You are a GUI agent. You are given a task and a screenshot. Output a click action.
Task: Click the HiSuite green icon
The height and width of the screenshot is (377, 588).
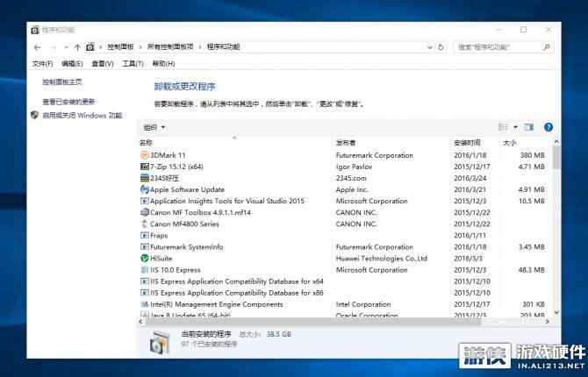tap(145, 259)
